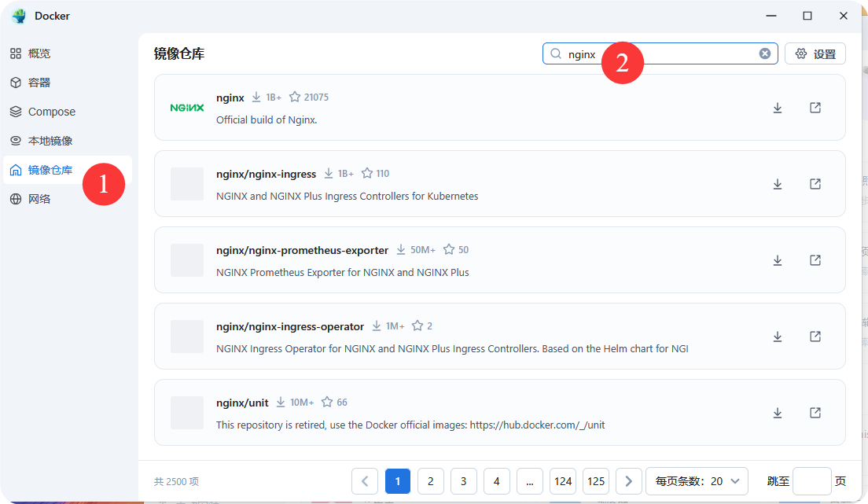Close the Docker window
The image size is (868, 504).
click(x=843, y=16)
